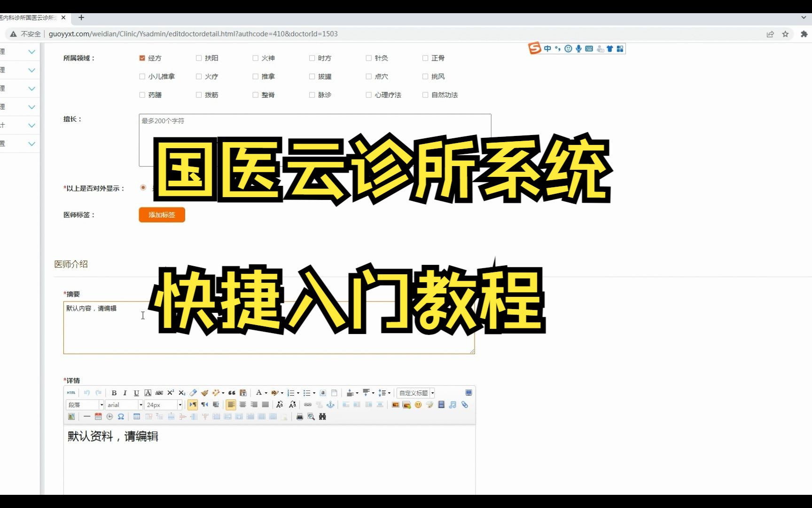Toggle Sogou IME Chinese mode icon
The image size is (812, 508).
pyautogui.click(x=547, y=48)
